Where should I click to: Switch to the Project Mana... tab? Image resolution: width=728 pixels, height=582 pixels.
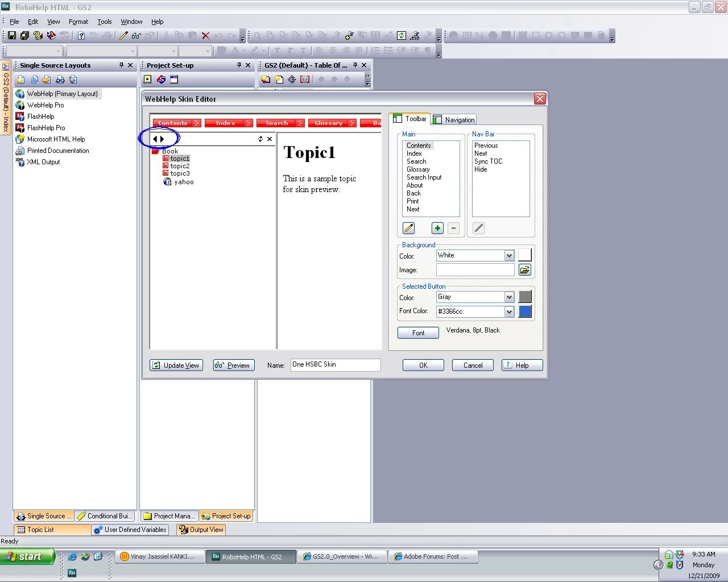click(x=169, y=516)
